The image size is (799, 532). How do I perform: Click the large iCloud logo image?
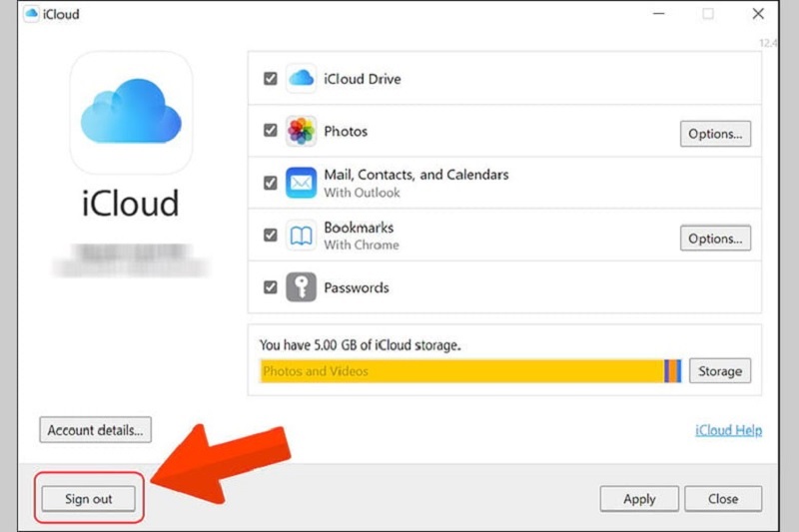coord(131,113)
